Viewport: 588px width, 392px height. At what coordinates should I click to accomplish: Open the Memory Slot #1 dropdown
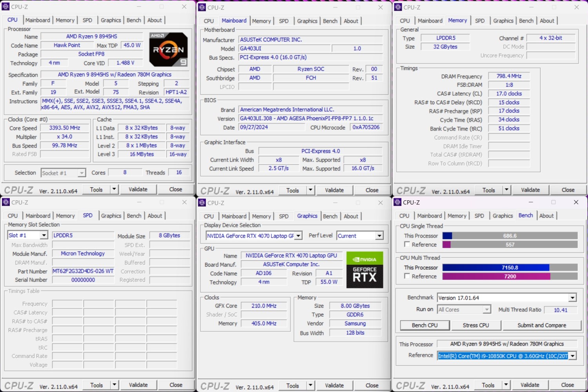tap(44, 235)
